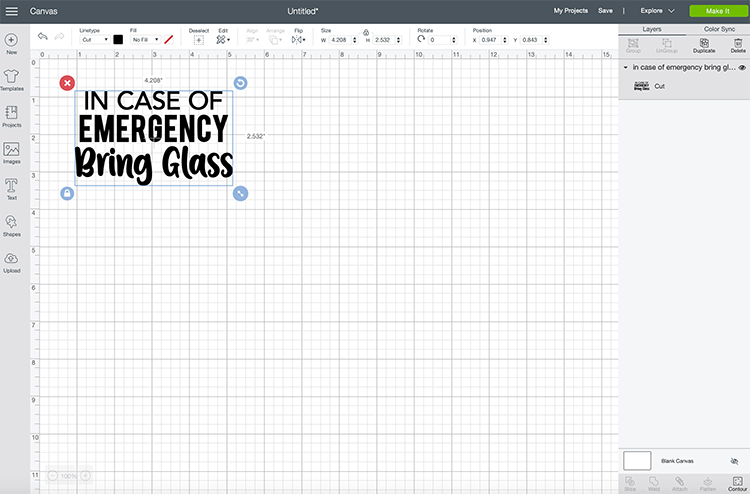Open the Arrange options
Screen dimensions: 750x494
275,40
